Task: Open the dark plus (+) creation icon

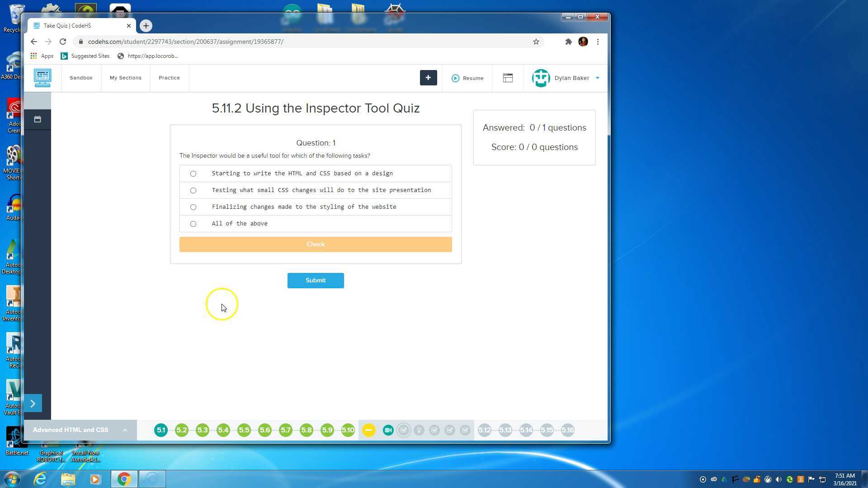Action: click(x=428, y=78)
